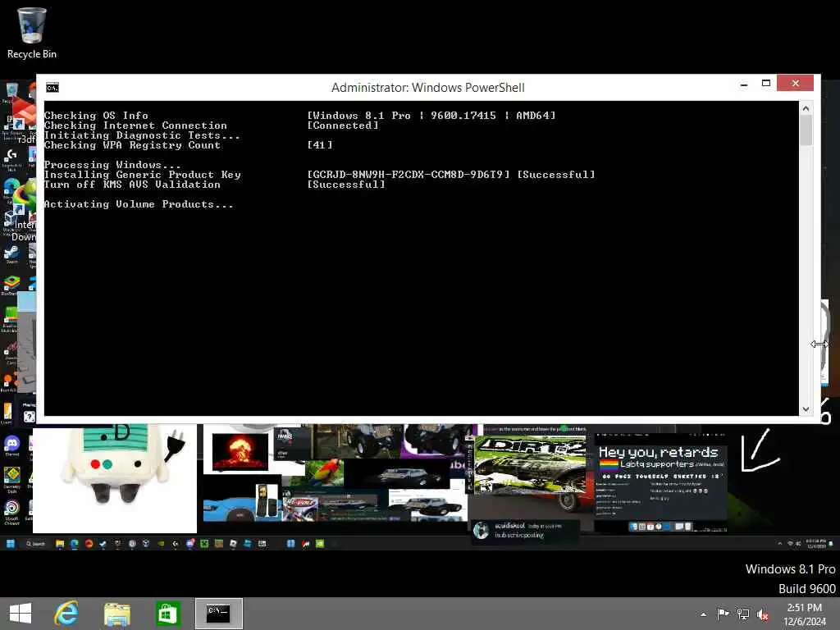This screenshot has height=630, width=840.
Task: Open the Windows Start button
Action: click(x=21, y=614)
